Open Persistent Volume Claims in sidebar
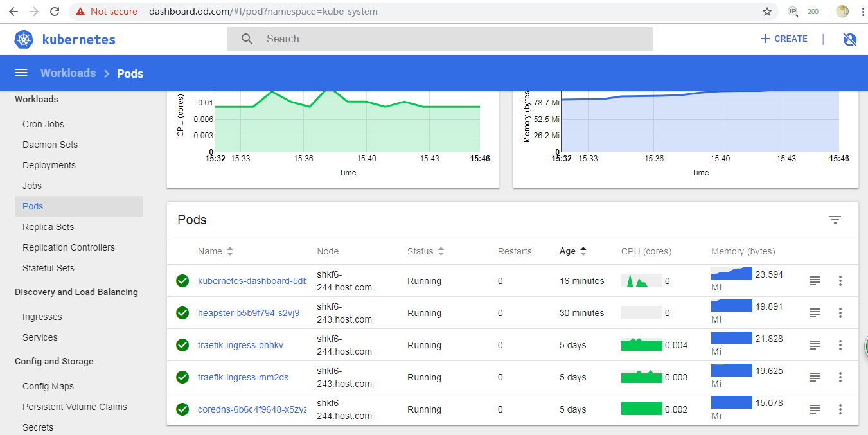868x435 pixels. 75,407
